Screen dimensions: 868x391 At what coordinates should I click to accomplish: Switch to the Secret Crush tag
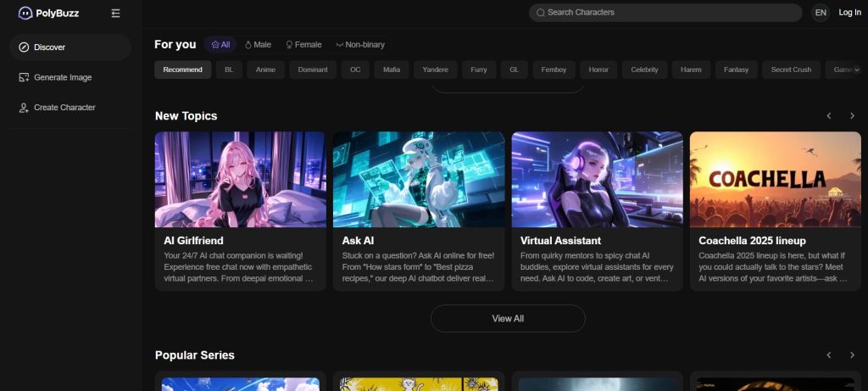point(791,70)
